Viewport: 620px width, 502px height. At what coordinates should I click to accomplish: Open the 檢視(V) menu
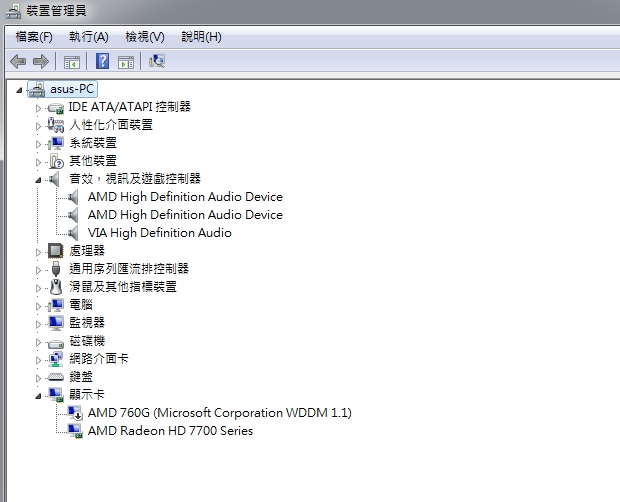pos(145,37)
